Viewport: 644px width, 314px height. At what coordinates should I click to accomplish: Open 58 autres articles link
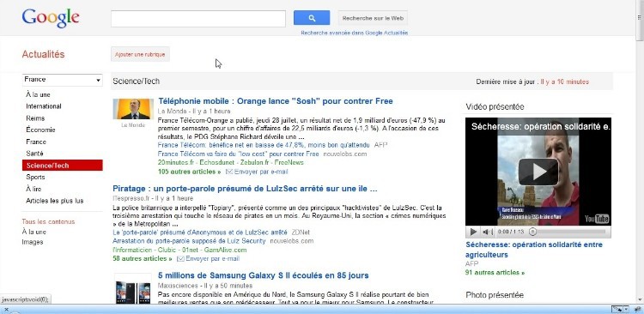(143, 259)
